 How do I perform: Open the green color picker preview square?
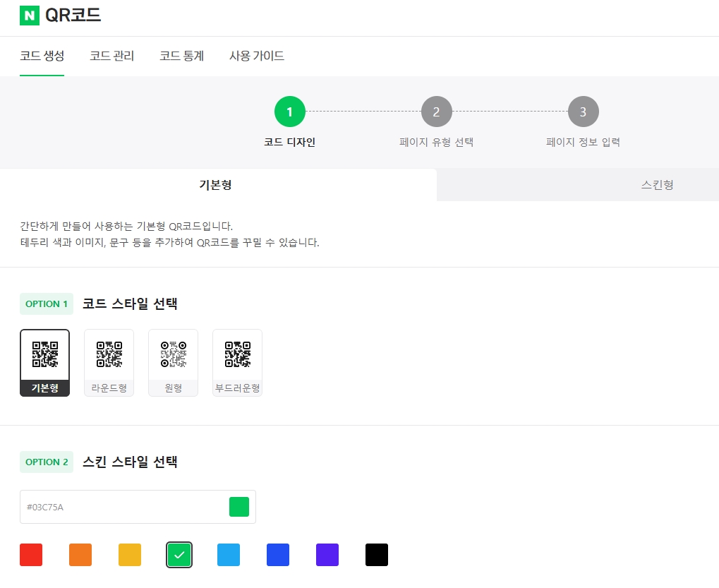point(239,507)
